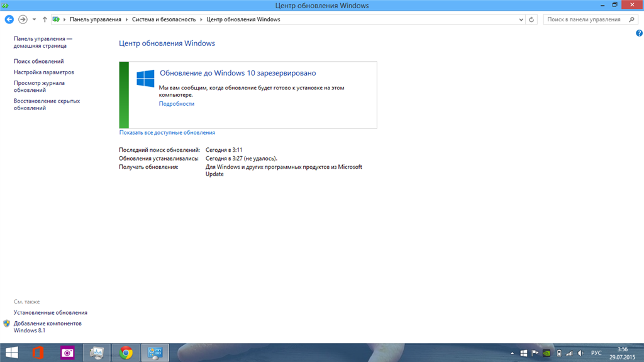This screenshot has height=362, width=644.
Task: Click the shield icon by Добавление компонентов
Action: coord(6,324)
